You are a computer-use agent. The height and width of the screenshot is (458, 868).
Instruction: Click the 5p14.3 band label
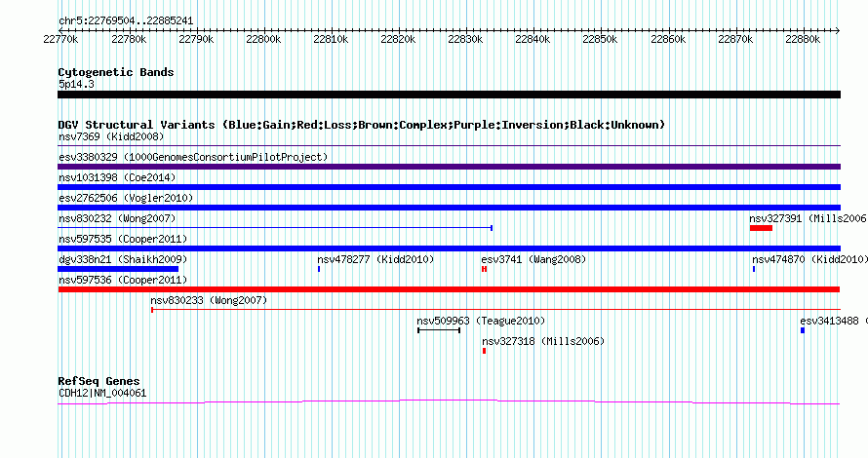click(76, 84)
